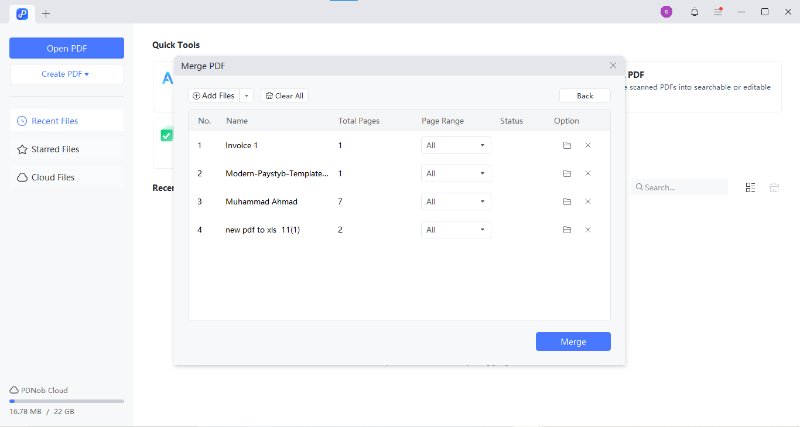800x427 pixels.
Task: Add a new tab with plus icon
Action: click(46, 14)
